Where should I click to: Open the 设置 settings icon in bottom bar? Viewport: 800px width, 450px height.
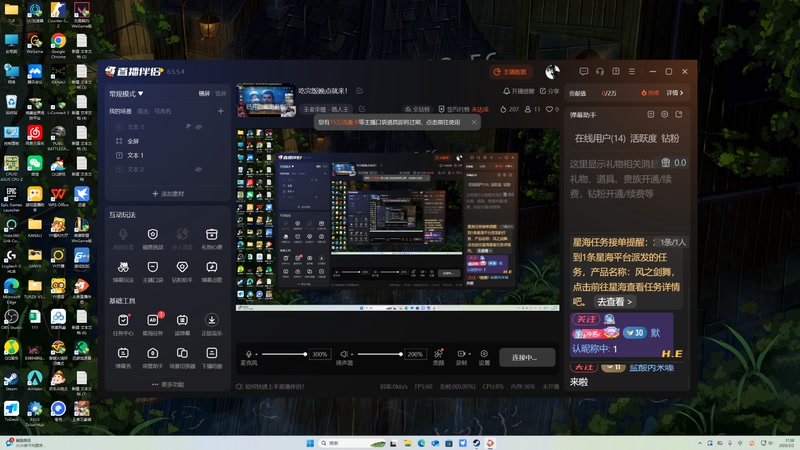[484, 354]
